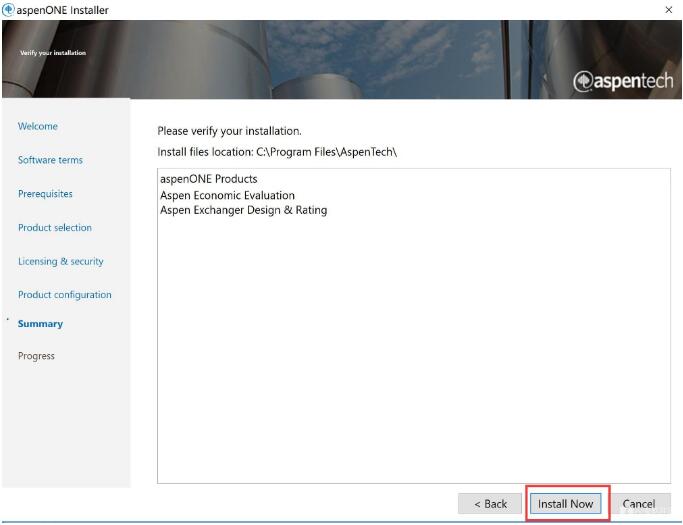Select 'Aspen Economic Evaluation' list line
Viewport: 683px width, 525px height.
(x=227, y=195)
